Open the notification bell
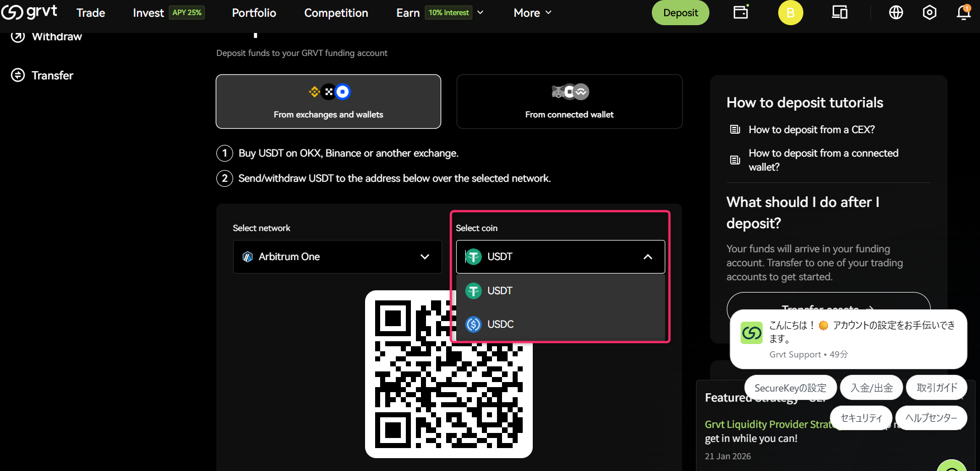The image size is (980, 471). click(964, 12)
